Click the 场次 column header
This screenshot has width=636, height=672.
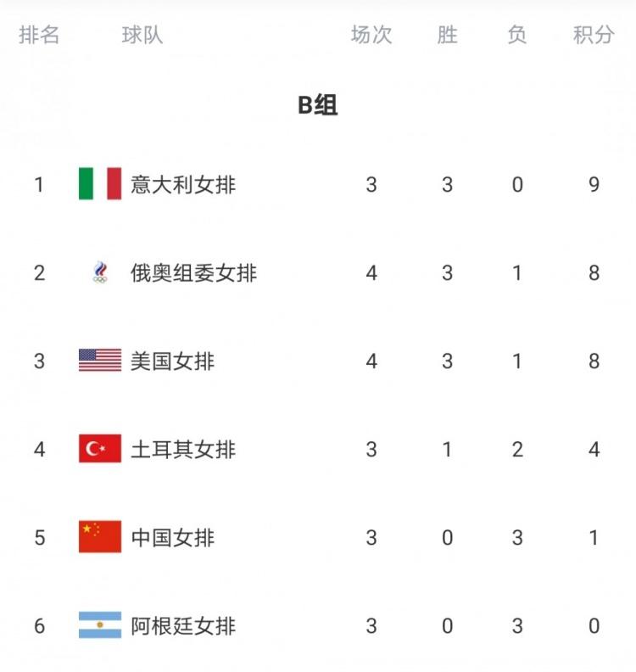tap(371, 35)
